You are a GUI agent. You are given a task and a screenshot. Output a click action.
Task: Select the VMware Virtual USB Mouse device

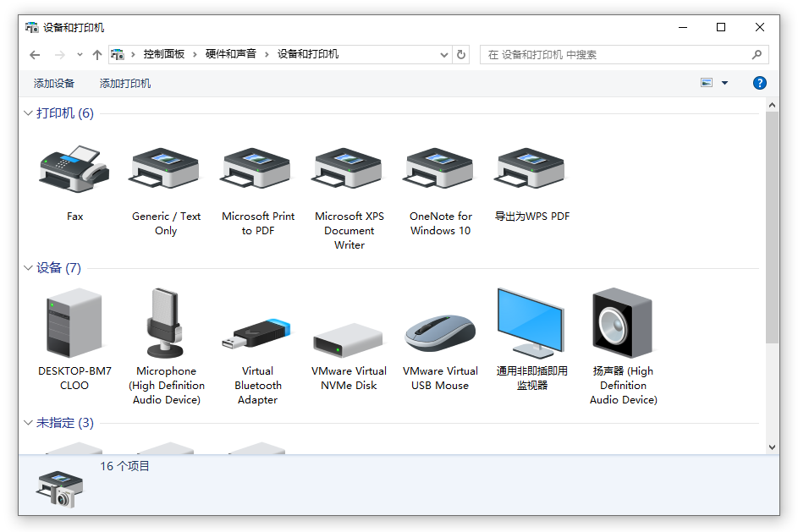[440, 333]
